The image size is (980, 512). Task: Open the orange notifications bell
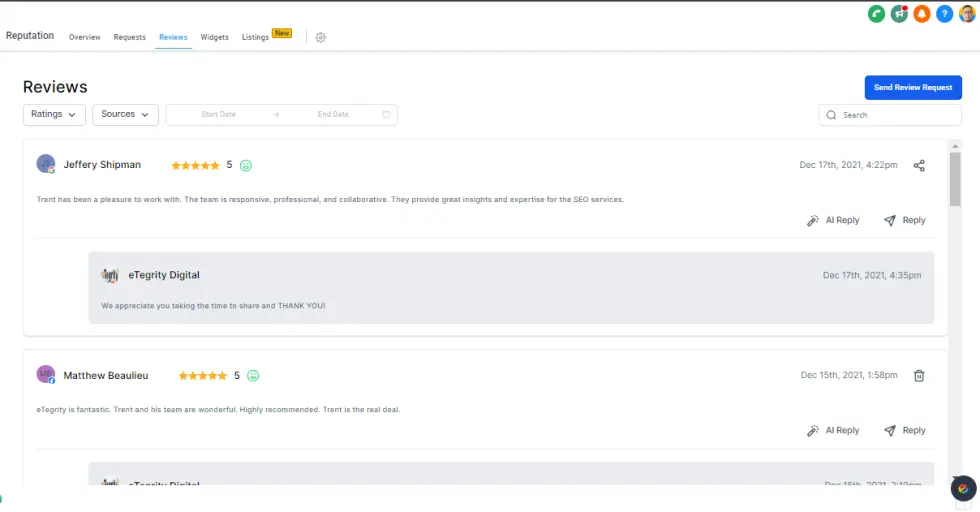click(x=922, y=14)
